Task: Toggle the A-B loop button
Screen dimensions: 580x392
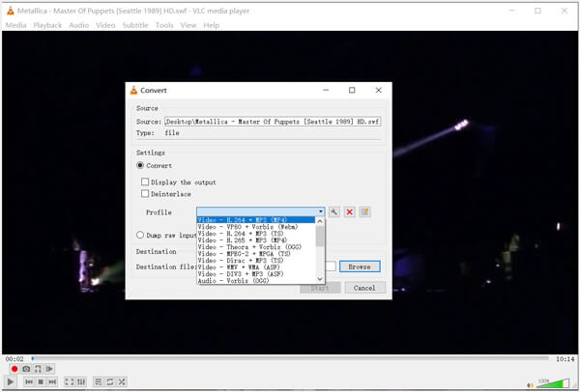Action: click(x=38, y=369)
